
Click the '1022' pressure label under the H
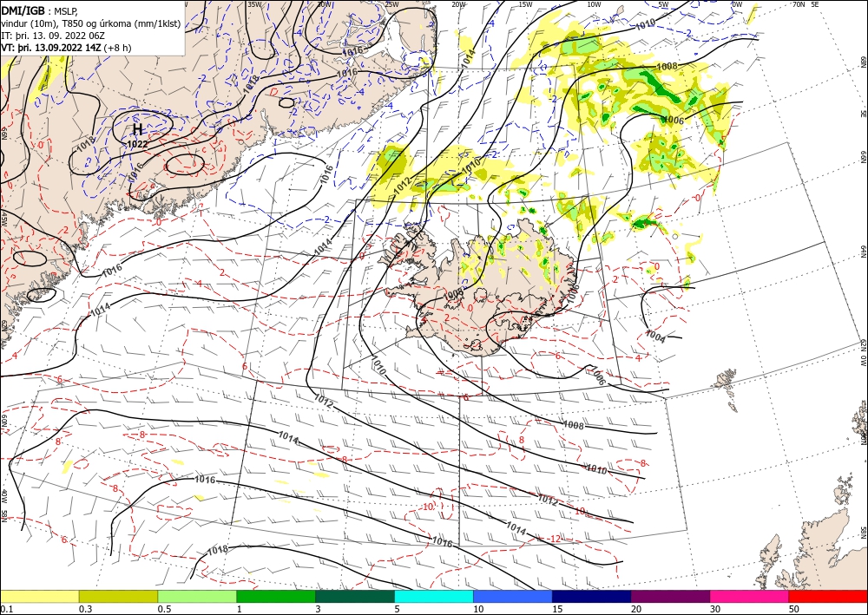point(137,144)
